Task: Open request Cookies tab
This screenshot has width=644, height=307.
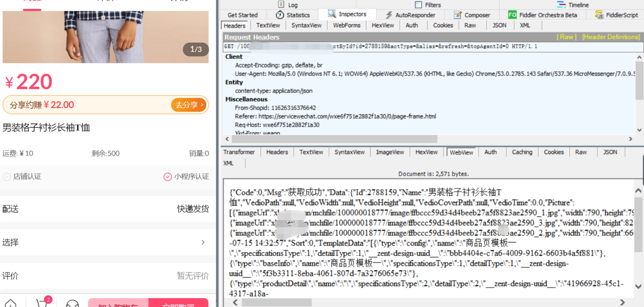Action: [x=443, y=25]
